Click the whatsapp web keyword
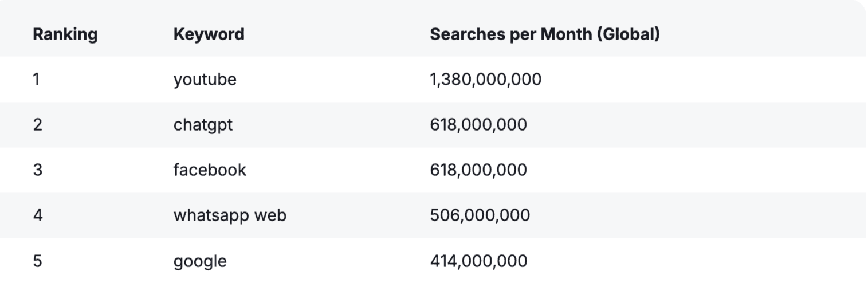Image resolution: width=868 pixels, height=283 pixels. [230, 215]
